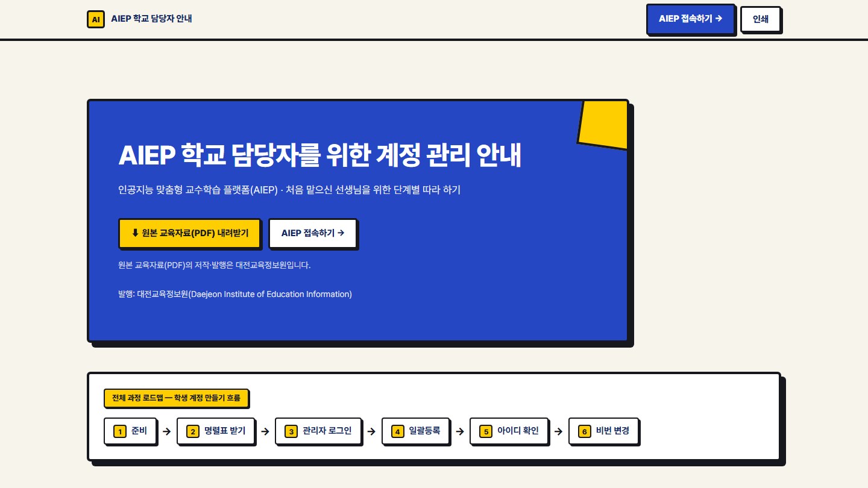Screen dimensions: 868x488
Task: Click the 인쇄 print button
Action: [x=761, y=19]
